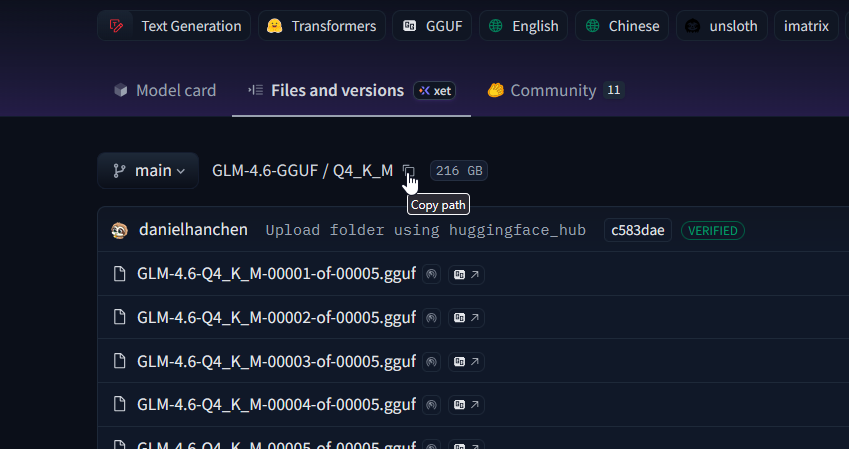This screenshot has height=449, width=849.
Task: Open the GLM-4.6-Q4_K_M-00002-of-00005.gguf file
Action: pos(276,317)
